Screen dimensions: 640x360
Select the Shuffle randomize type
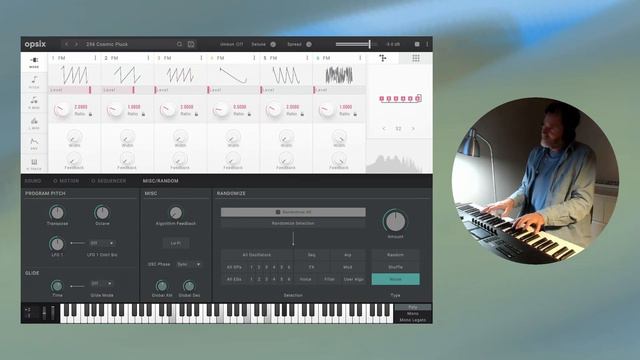(x=395, y=267)
